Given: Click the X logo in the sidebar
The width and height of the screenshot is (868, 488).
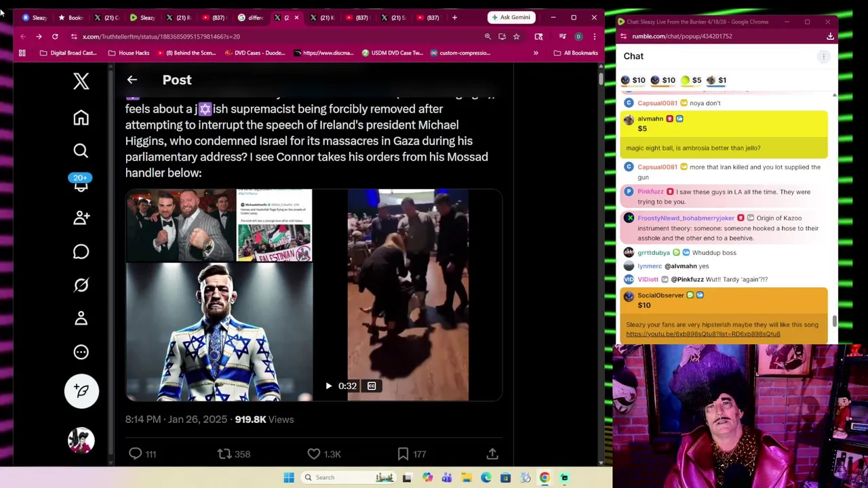Looking at the screenshot, I should pyautogui.click(x=81, y=81).
